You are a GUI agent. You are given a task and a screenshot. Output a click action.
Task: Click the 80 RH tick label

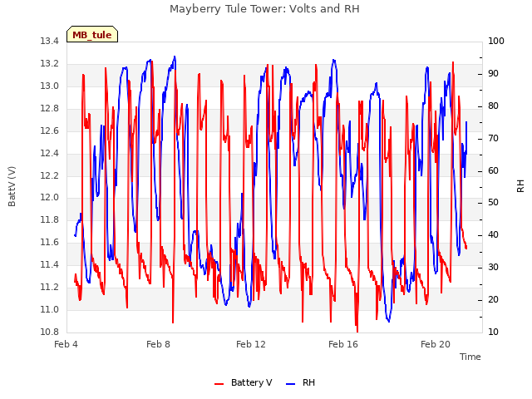click(x=493, y=106)
